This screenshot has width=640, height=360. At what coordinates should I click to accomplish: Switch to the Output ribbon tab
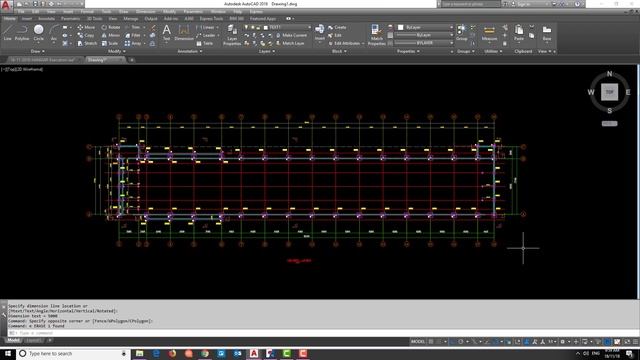coord(151,19)
